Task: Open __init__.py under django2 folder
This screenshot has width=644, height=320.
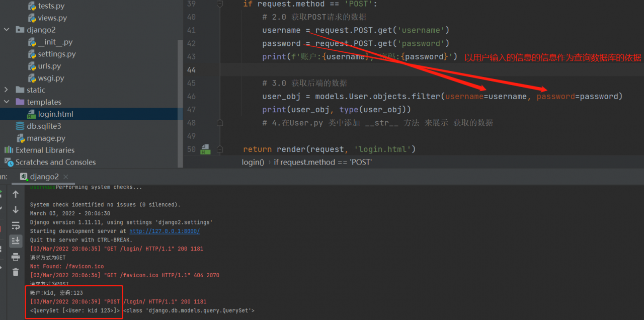Action: tap(55, 42)
